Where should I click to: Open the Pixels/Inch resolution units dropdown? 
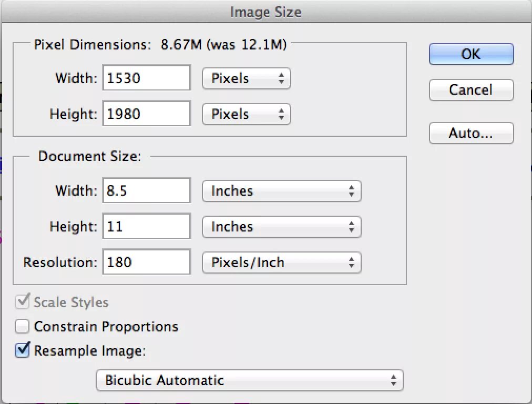tap(281, 262)
